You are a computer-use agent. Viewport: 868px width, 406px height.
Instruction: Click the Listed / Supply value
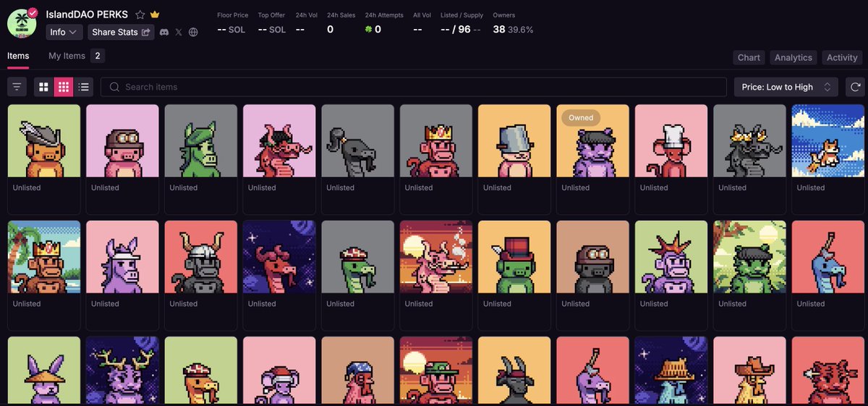(461, 30)
